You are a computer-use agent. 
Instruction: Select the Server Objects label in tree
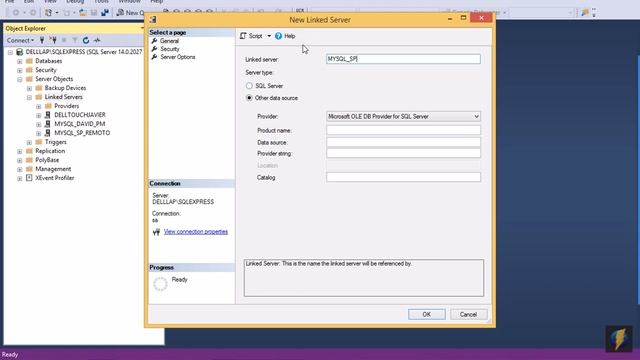54,79
